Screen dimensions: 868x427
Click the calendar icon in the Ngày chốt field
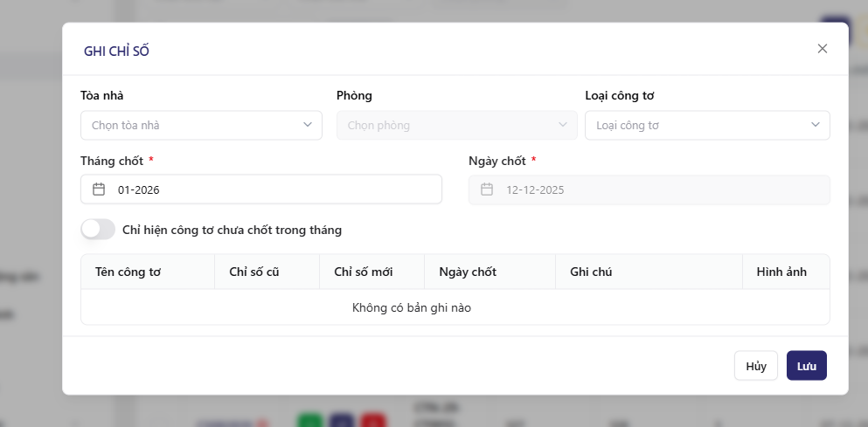click(487, 189)
